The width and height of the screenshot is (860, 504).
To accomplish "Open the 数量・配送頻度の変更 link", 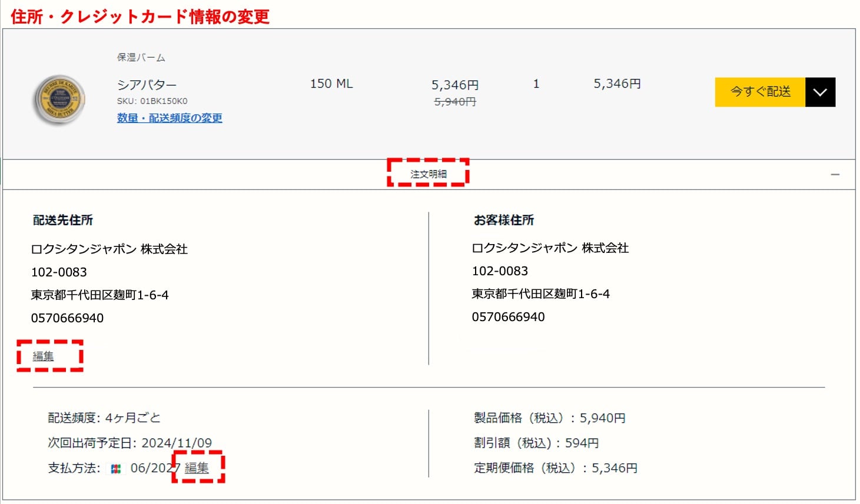I will pyautogui.click(x=170, y=118).
